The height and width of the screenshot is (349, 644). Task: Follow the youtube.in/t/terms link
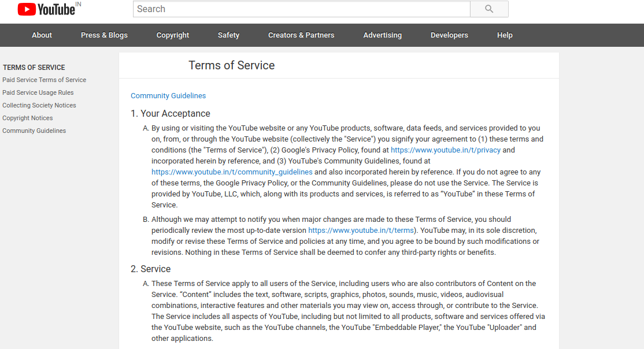click(361, 231)
